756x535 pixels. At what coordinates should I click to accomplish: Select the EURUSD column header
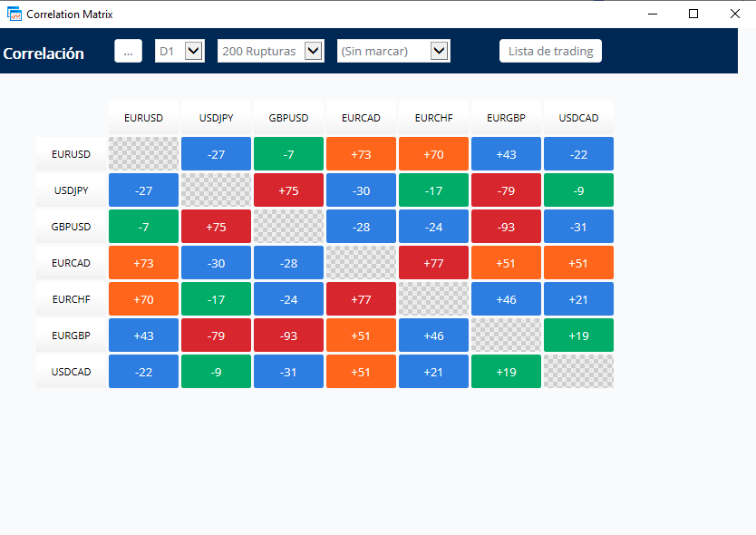(x=144, y=118)
